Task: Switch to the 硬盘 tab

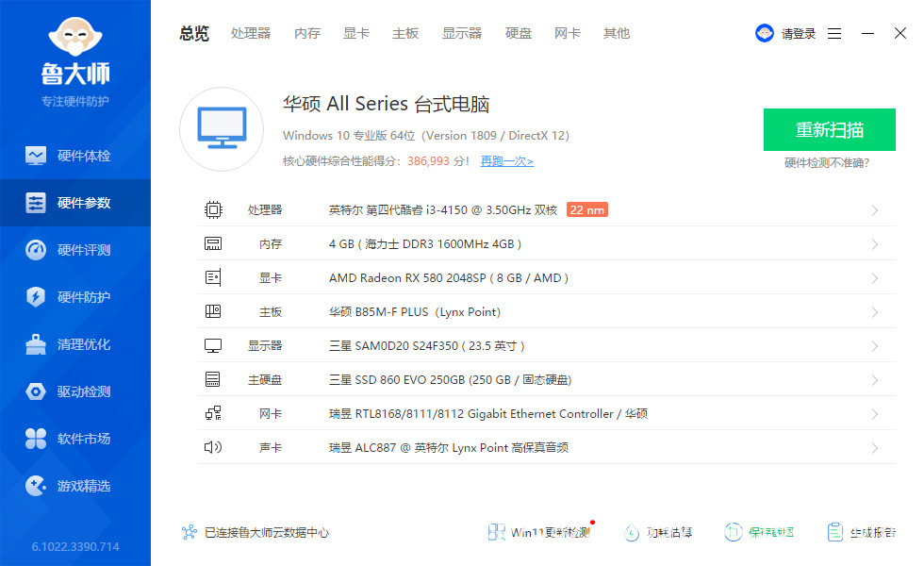Action: (519, 34)
